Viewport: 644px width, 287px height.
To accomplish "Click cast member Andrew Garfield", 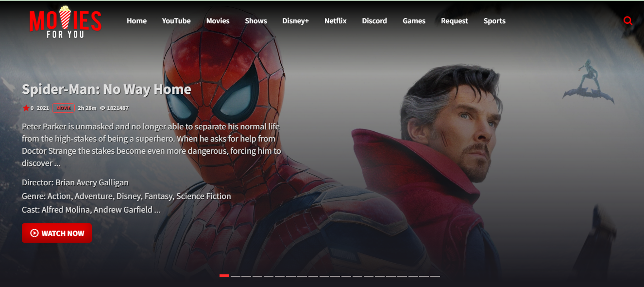I will click(123, 210).
